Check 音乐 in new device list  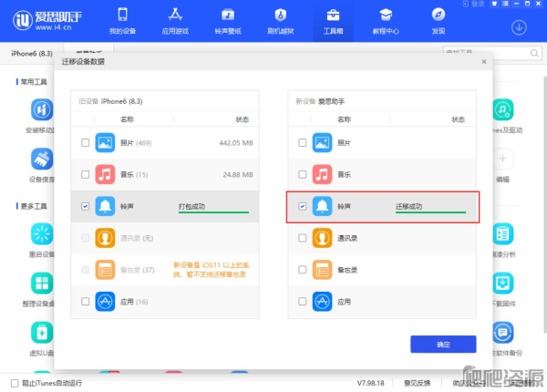pyautogui.click(x=303, y=174)
